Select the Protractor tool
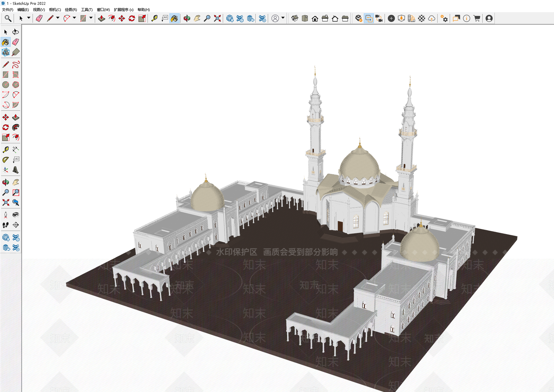 (6, 160)
